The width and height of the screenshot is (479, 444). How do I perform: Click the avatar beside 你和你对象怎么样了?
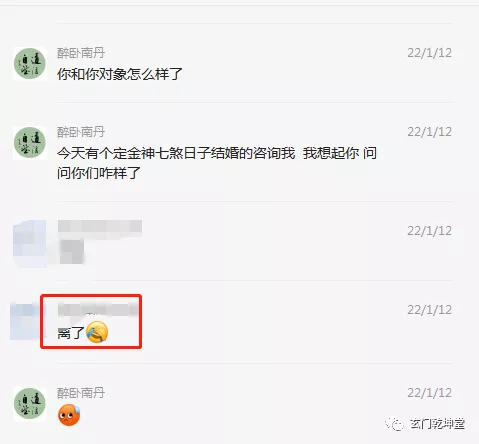pyautogui.click(x=30, y=63)
